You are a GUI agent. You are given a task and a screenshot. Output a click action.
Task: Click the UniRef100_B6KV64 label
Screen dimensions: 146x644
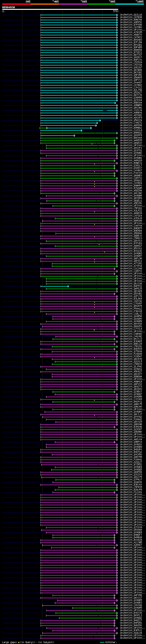pos(131,138)
